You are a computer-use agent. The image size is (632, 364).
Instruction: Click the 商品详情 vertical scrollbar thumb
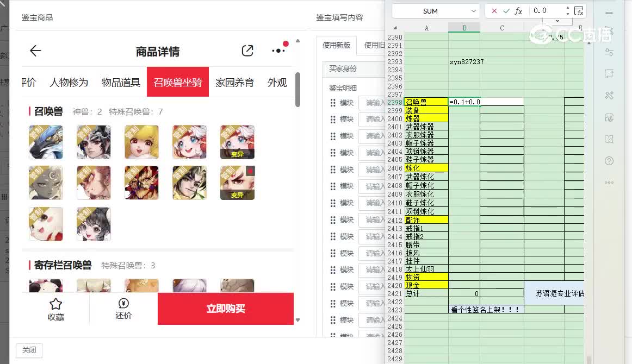point(298,90)
